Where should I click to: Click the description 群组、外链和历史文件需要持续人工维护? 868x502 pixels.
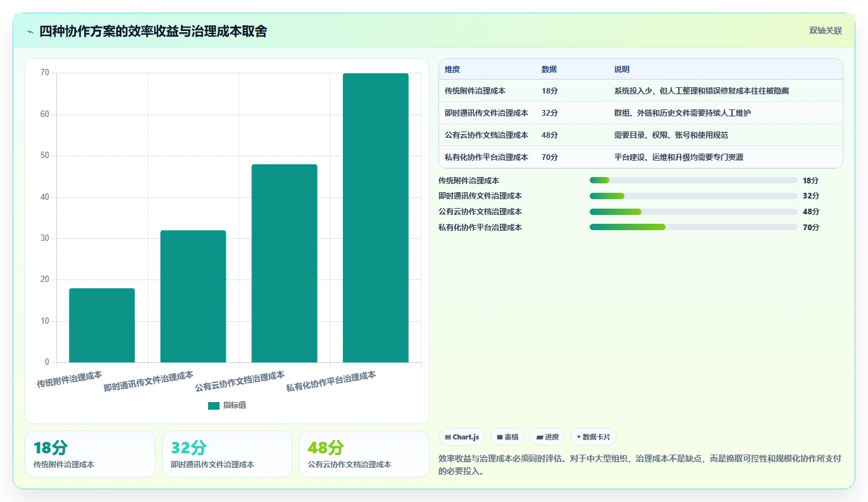683,113
